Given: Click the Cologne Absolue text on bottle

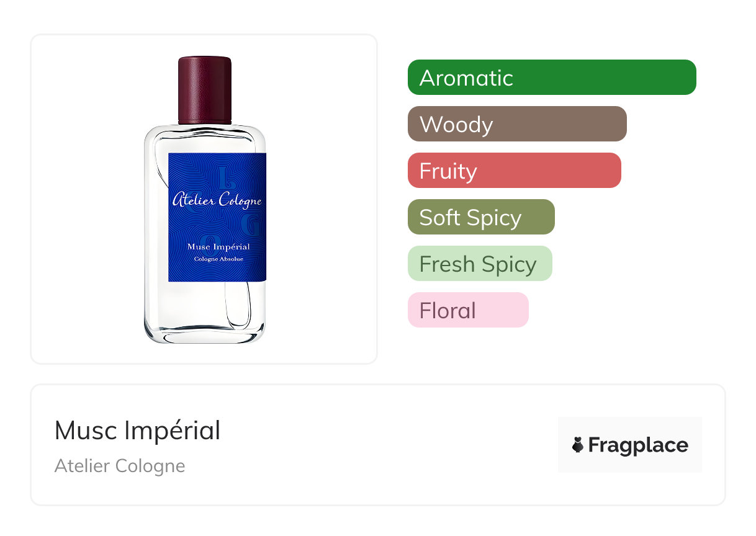Looking at the screenshot, I should pos(218,259).
